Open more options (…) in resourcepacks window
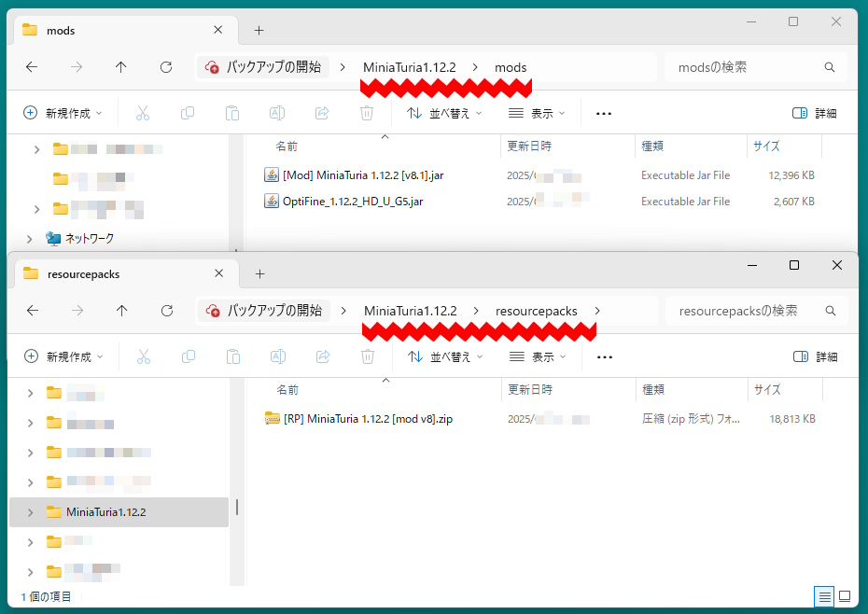This screenshot has width=868, height=614. pyautogui.click(x=605, y=357)
